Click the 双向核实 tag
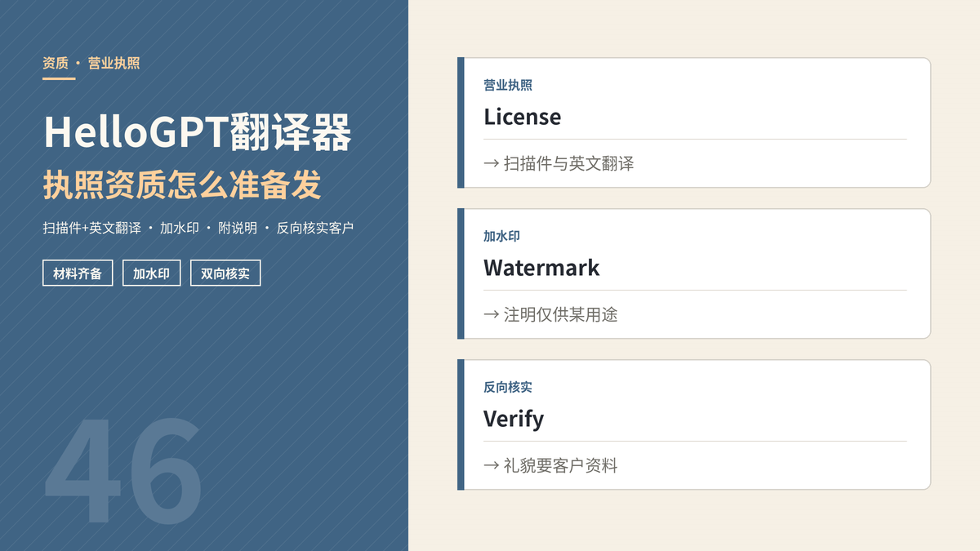Screen dimensions: 980x551 [225, 273]
